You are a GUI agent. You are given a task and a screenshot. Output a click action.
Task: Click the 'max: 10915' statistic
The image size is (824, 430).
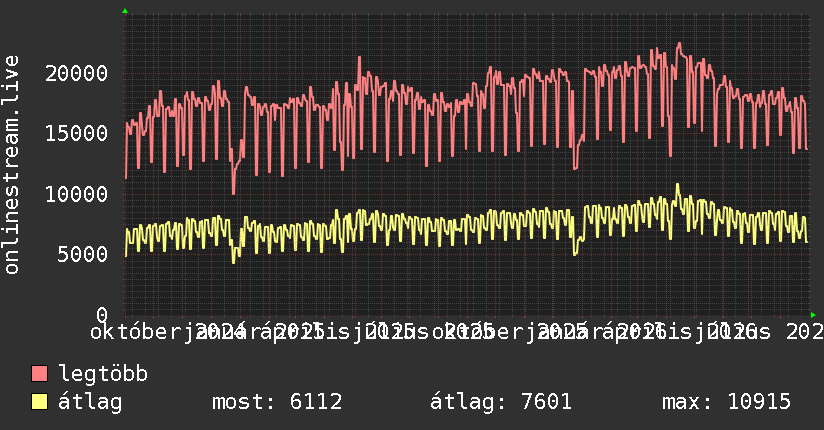[x=726, y=402]
